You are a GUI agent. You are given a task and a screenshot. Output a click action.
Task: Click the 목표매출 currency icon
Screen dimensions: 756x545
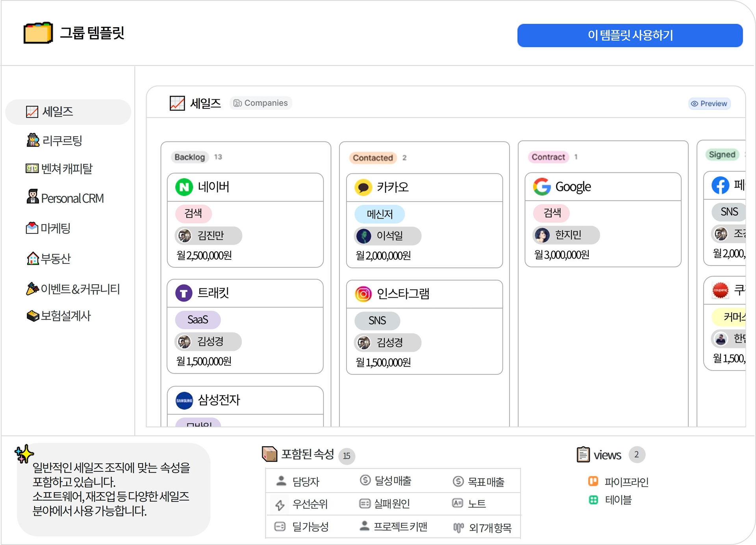pyautogui.click(x=458, y=481)
